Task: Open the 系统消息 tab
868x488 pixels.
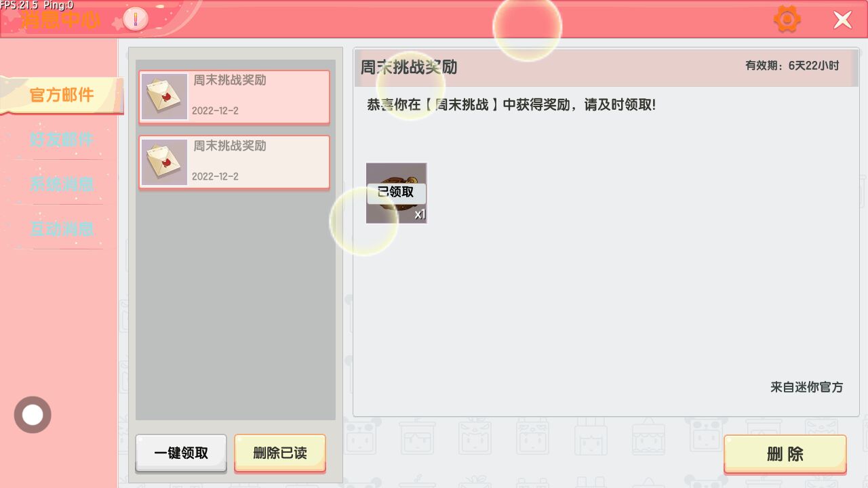Action: pyautogui.click(x=62, y=184)
